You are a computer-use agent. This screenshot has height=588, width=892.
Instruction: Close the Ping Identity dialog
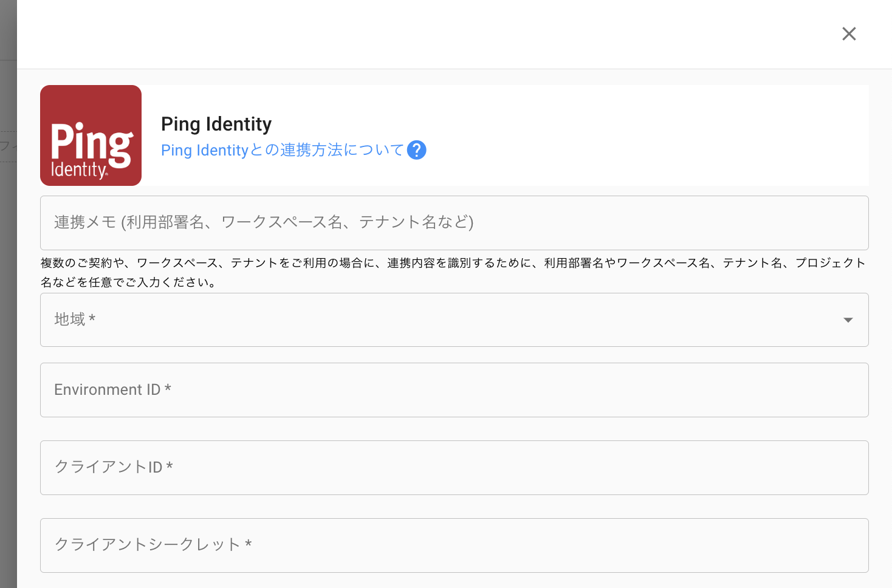pos(849,34)
